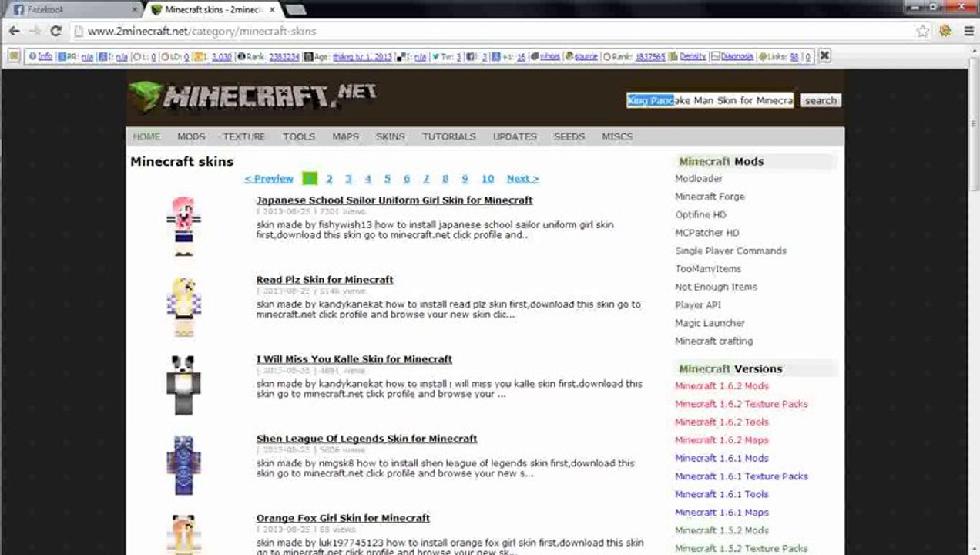This screenshot has height=555, width=980.
Task: Open the Optifine HD sidebar link
Action: pyautogui.click(x=700, y=215)
